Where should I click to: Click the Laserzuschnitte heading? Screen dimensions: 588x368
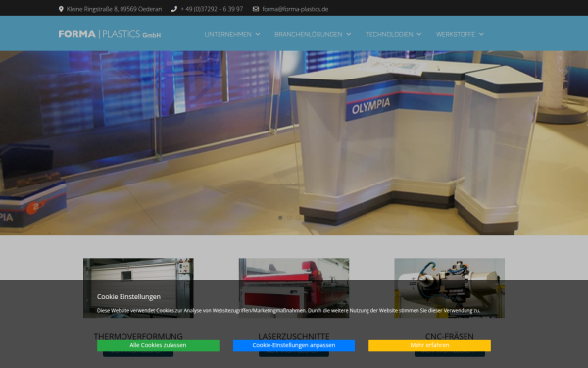point(294,336)
